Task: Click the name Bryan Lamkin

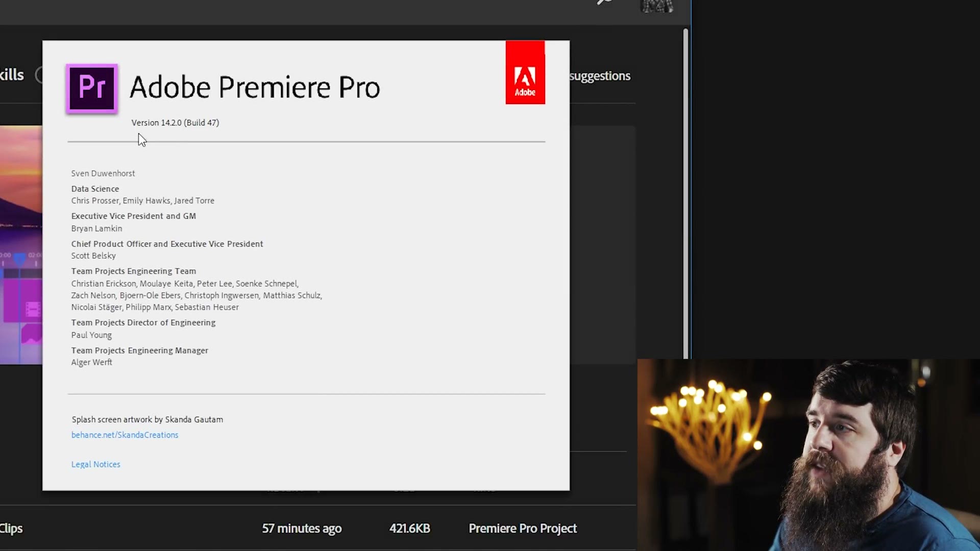Action: coord(96,229)
